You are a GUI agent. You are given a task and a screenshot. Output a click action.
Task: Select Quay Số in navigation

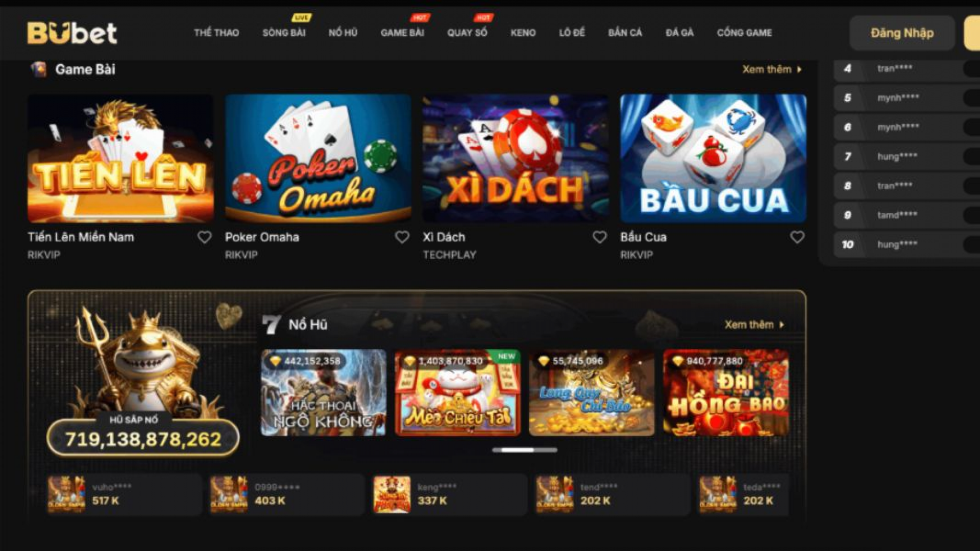(467, 33)
